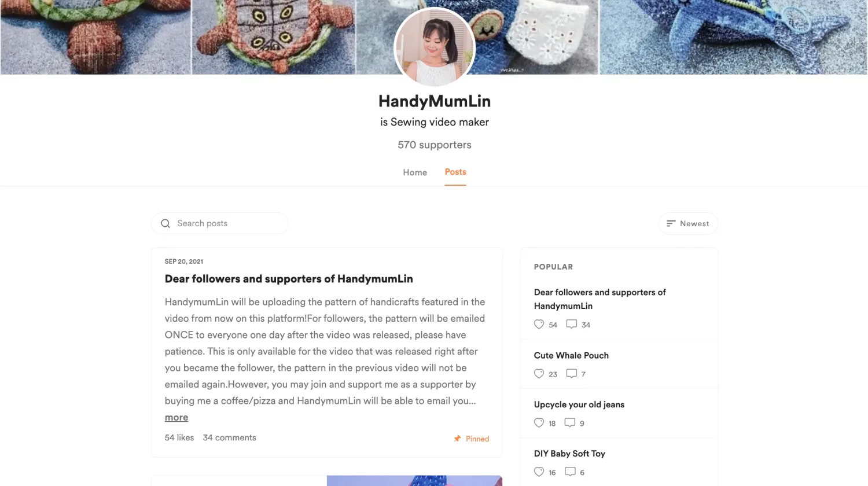Screen dimensions: 868x486
Task: Click comment bubble under DIY Baby Soft Toy
Action: (570, 472)
